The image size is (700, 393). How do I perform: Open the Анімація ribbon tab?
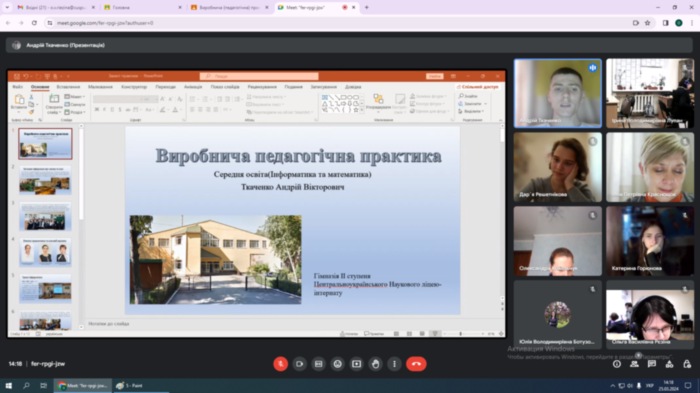pos(193,87)
